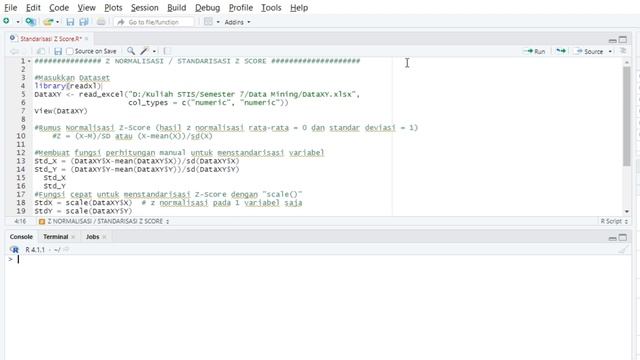The height and width of the screenshot is (360, 640).
Task: Open the Addins dropdown
Action: (x=237, y=22)
